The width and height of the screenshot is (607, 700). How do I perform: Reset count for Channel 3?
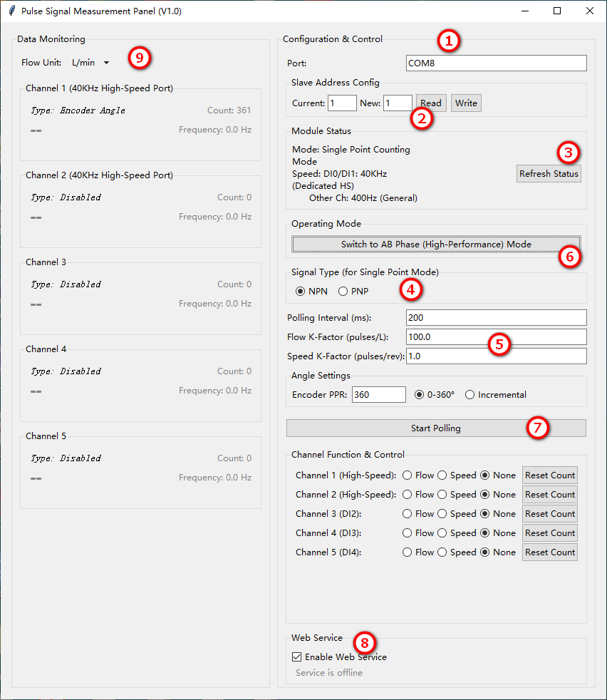point(549,513)
